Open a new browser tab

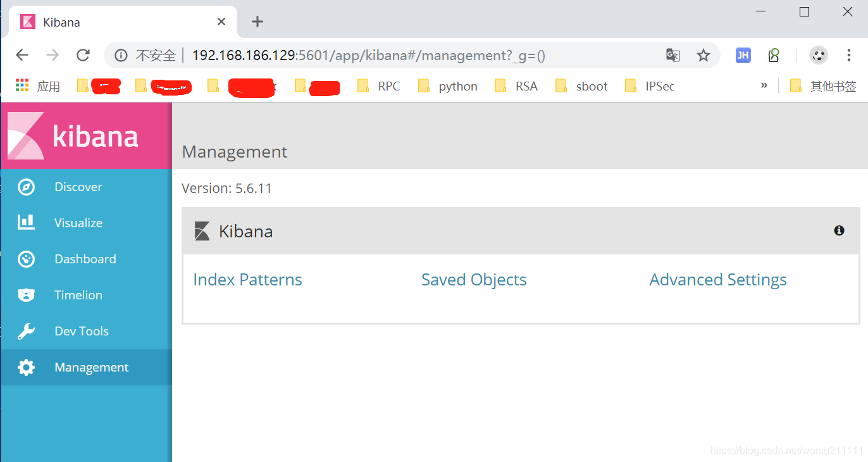point(257,22)
